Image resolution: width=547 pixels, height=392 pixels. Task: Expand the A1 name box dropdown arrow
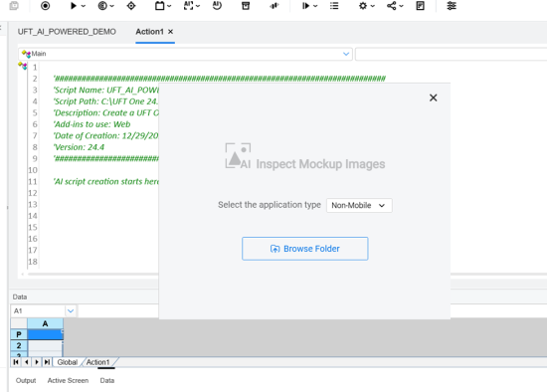coord(71,310)
